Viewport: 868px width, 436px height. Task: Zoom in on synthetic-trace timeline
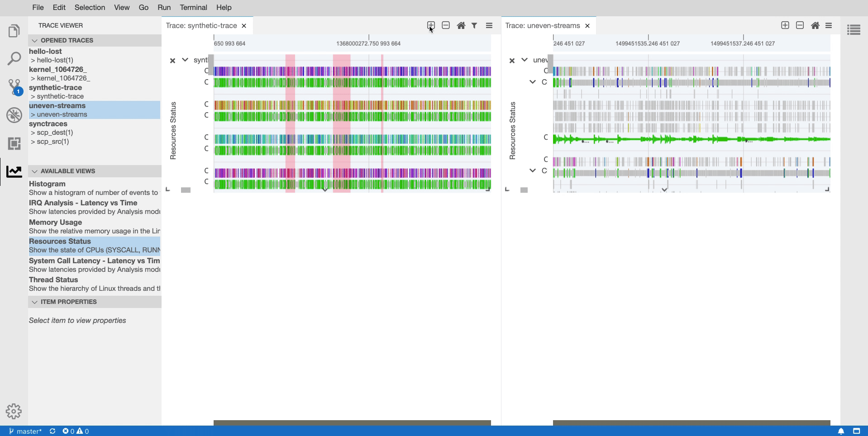431,25
